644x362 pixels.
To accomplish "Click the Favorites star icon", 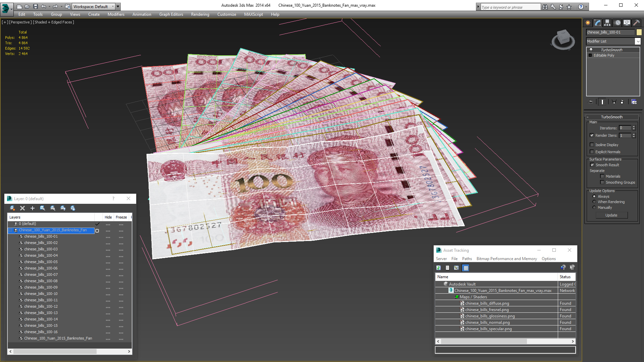I will (x=569, y=7).
